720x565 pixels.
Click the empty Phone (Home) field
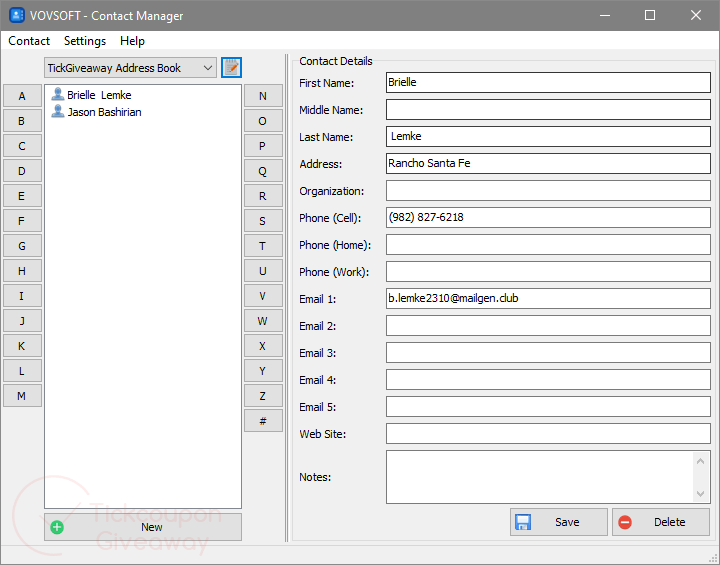coord(548,244)
